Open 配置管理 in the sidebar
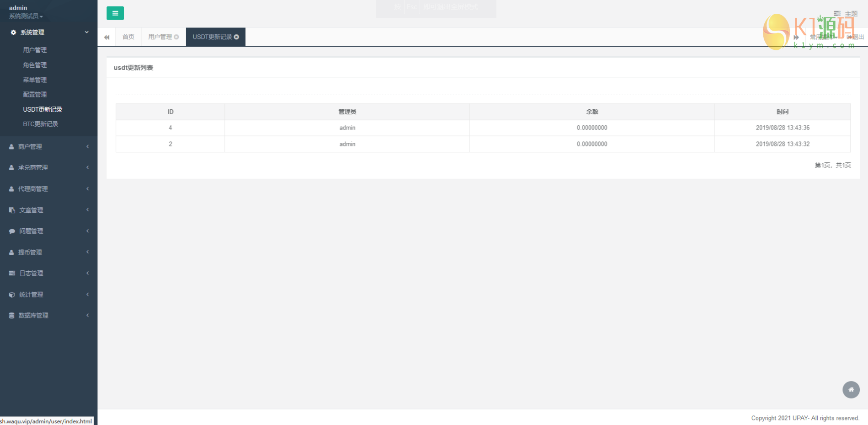 tap(35, 94)
